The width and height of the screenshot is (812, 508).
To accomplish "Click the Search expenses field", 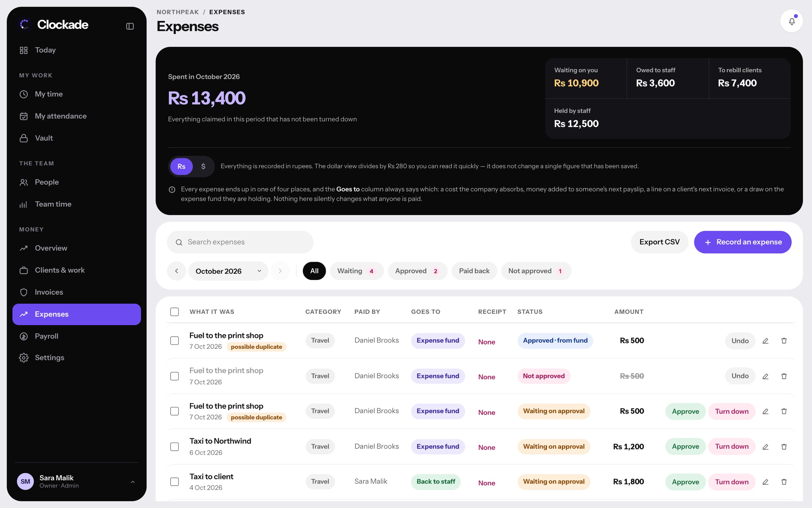I will point(240,242).
